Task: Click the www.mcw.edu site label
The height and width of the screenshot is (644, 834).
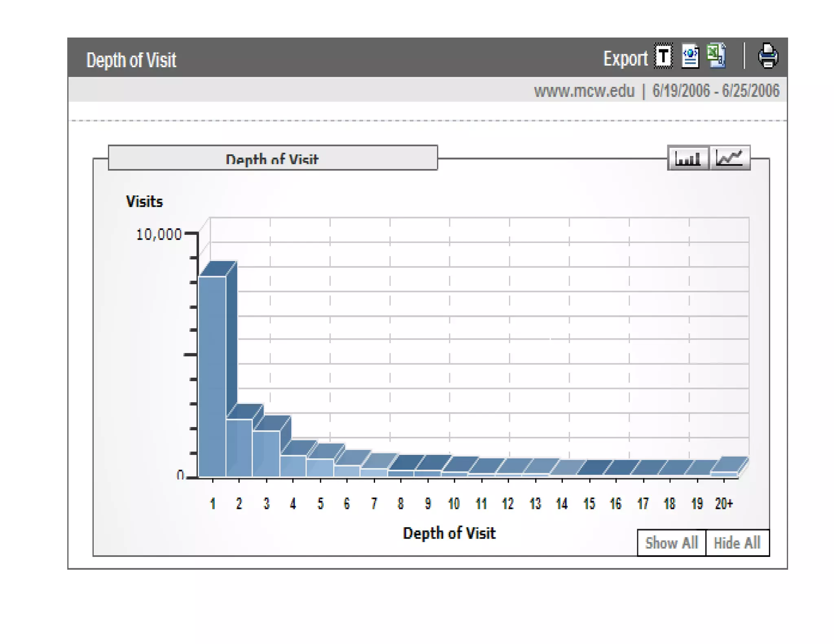Action: point(584,91)
